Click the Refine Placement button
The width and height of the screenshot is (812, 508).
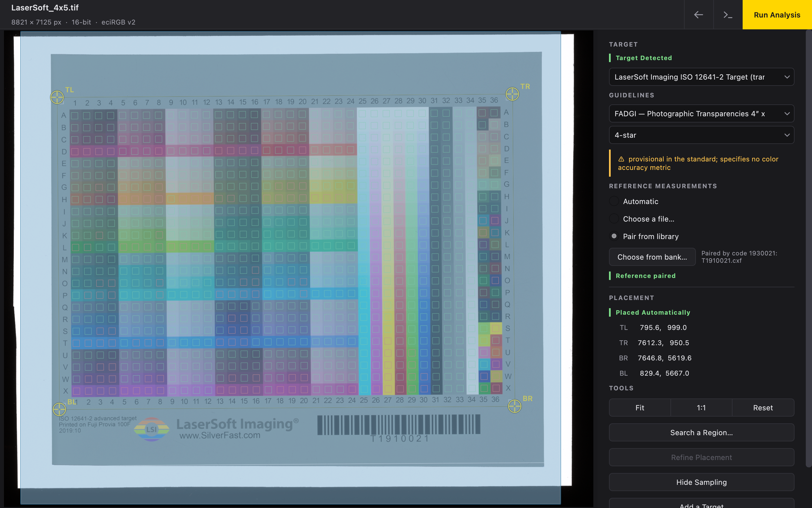pos(701,457)
